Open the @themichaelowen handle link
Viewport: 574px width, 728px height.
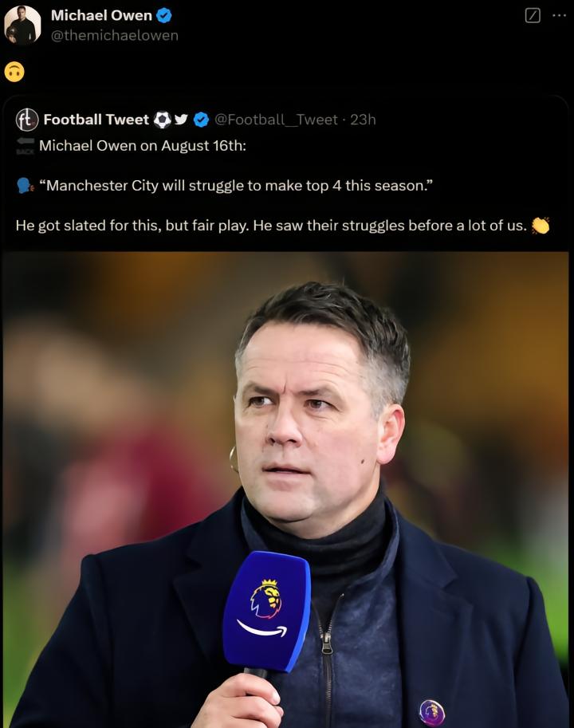pos(115,35)
